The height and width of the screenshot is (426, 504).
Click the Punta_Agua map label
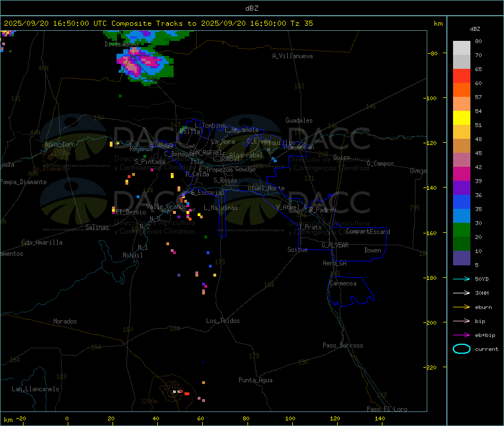click(x=255, y=380)
